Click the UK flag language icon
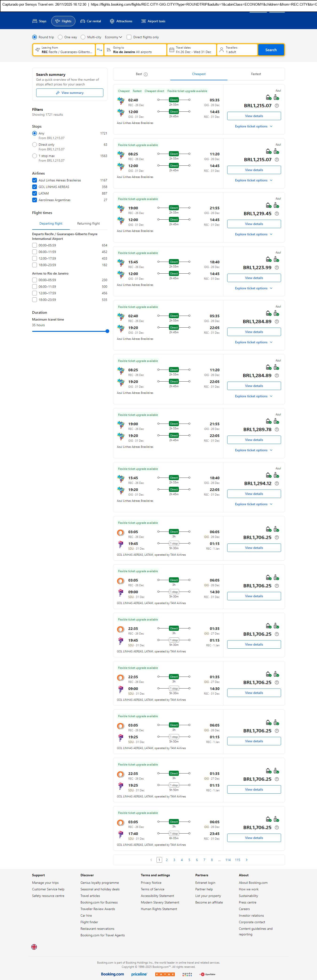Screen dimensions: 317x980 click(x=34, y=946)
